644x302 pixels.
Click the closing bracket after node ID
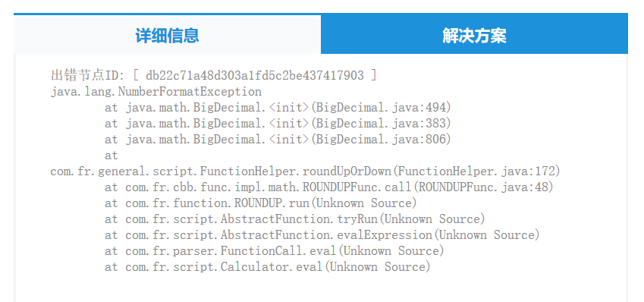click(x=373, y=76)
